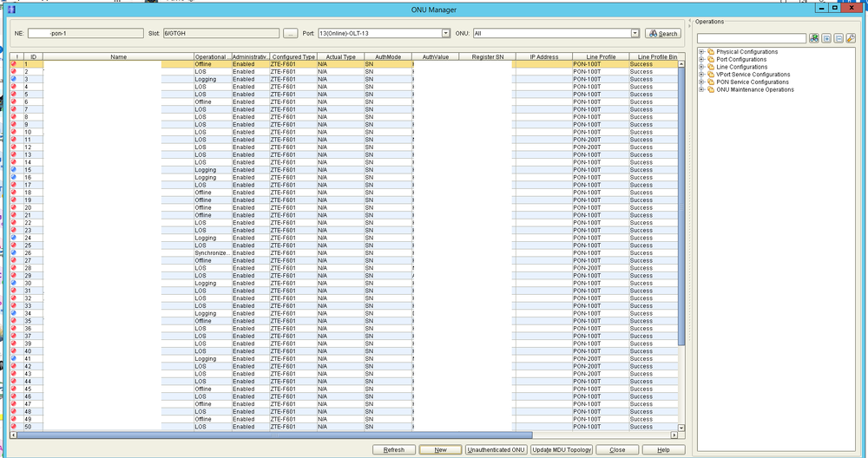Image resolution: width=868 pixels, height=458 pixels.
Task: Sort by the Name column header
Action: point(118,56)
